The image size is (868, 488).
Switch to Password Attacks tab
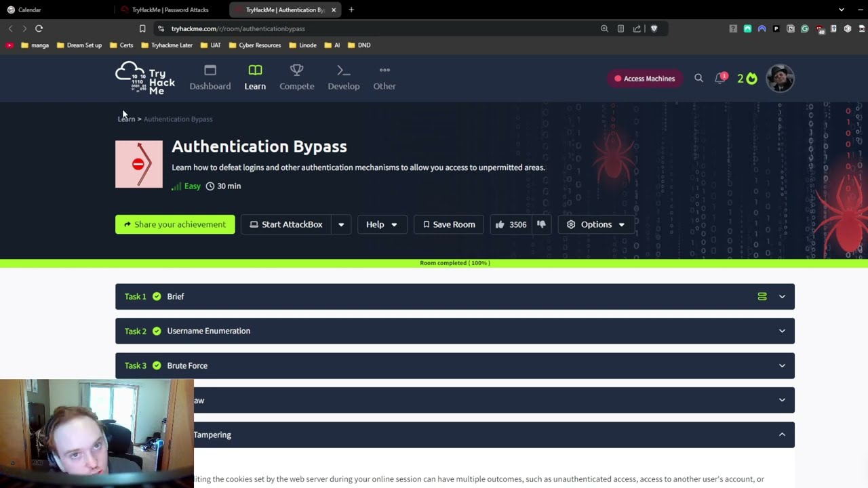click(x=170, y=9)
